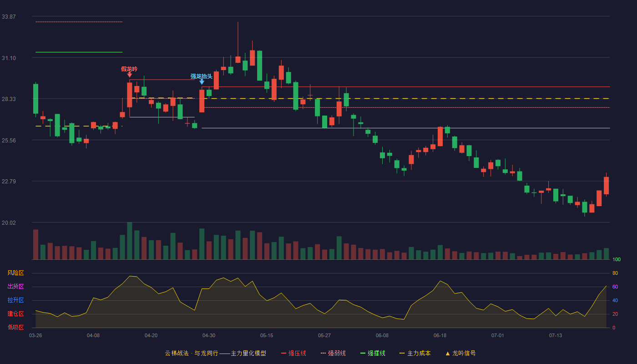Click the magenta 60 indicator axis value
Image resolution: width=637 pixels, height=364 pixels.
[x=615, y=287]
